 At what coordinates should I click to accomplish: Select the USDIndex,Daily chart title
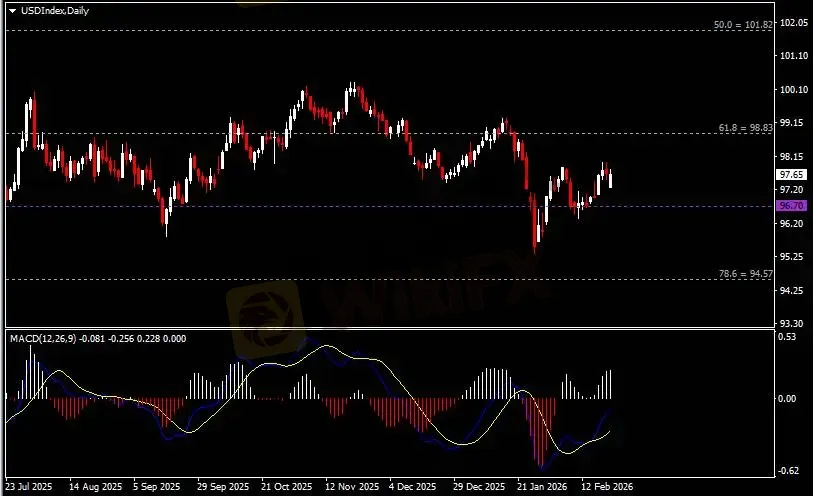55,10
